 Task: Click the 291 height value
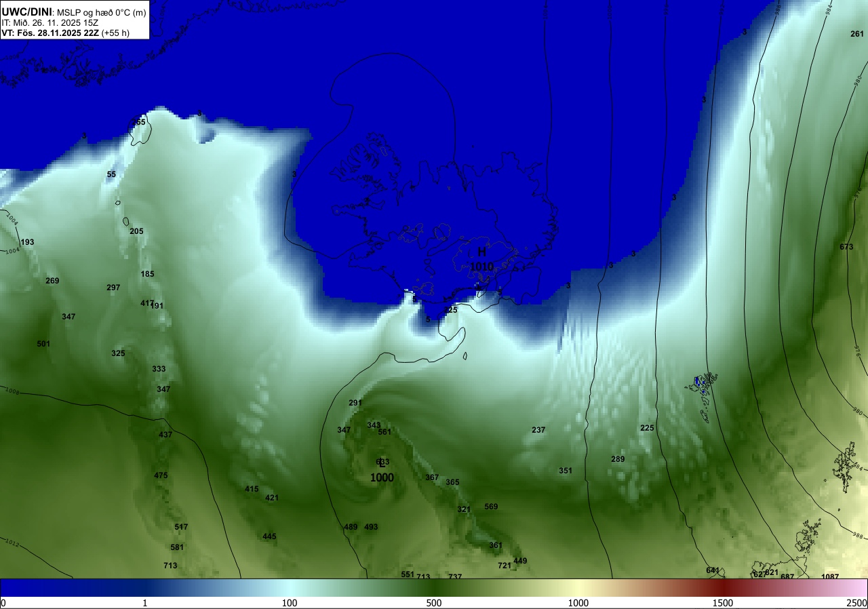[355, 403]
